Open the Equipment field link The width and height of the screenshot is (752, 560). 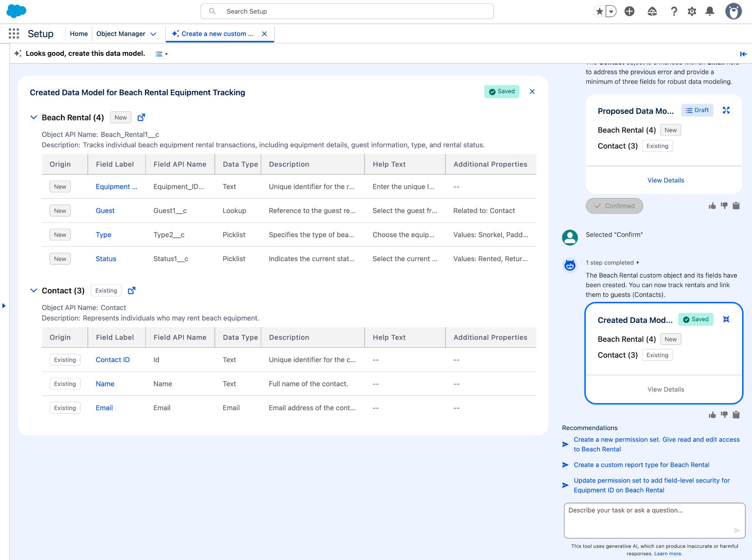point(116,187)
